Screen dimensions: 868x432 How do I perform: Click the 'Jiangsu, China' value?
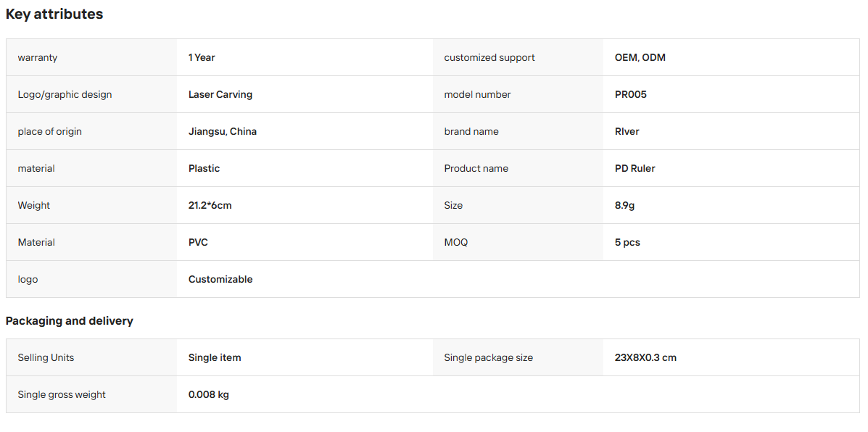pos(223,132)
